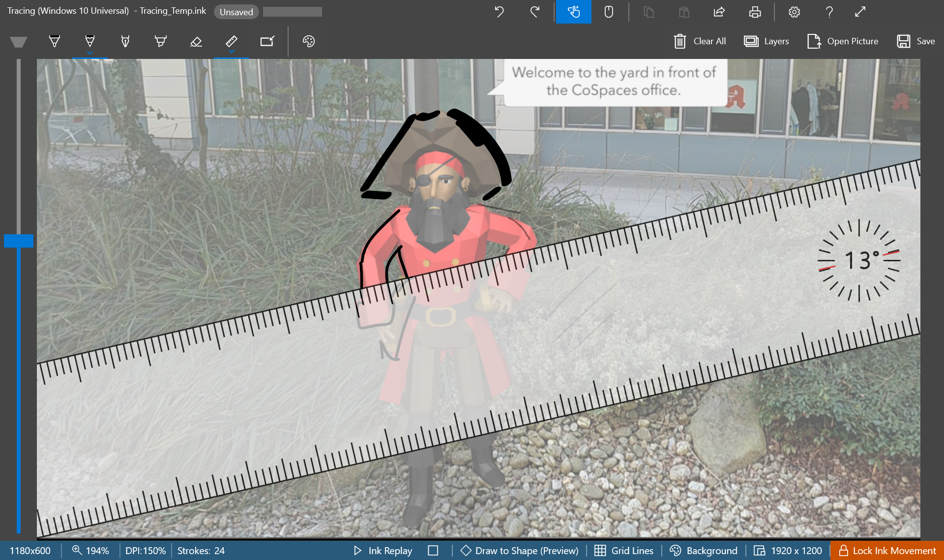Screen dimensions: 944x560
Task: Select the active second pen tool
Action: 90,40
